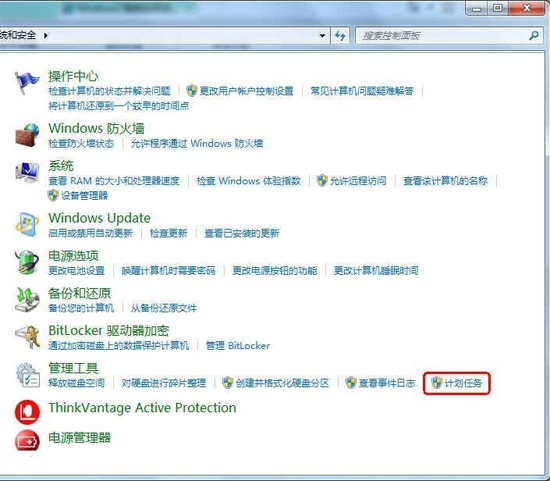Expand the breadcrumb arrow after 系统和安全

coord(46,35)
